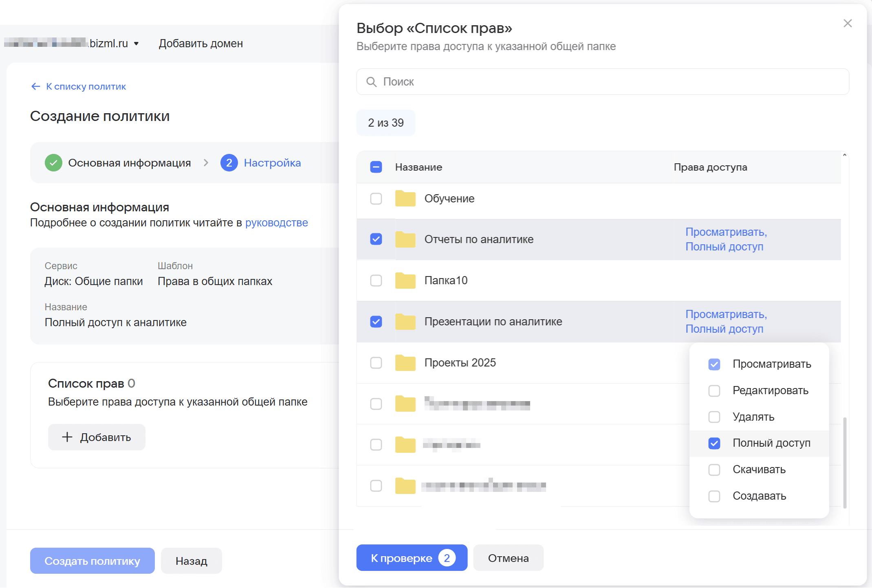Click the search magnifier icon
This screenshot has width=872, height=588.
(x=371, y=82)
